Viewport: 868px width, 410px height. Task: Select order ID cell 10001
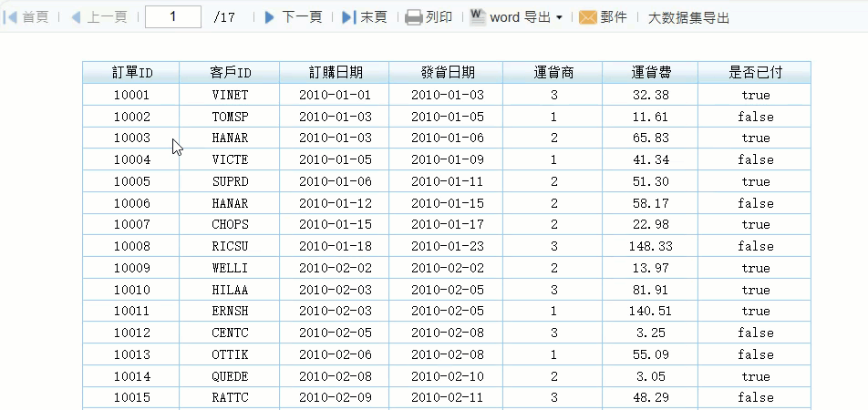point(131,95)
